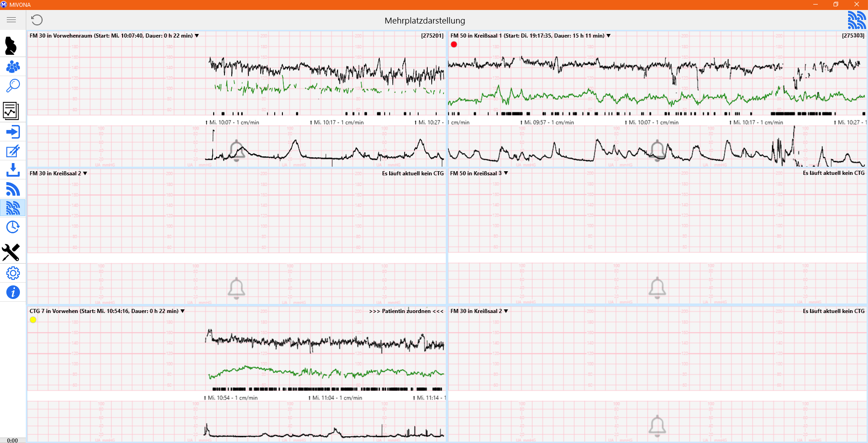Expand the FM 30 in Vorwehenraum dropdown
The width and height of the screenshot is (868, 443).
(x=197, y=36)
